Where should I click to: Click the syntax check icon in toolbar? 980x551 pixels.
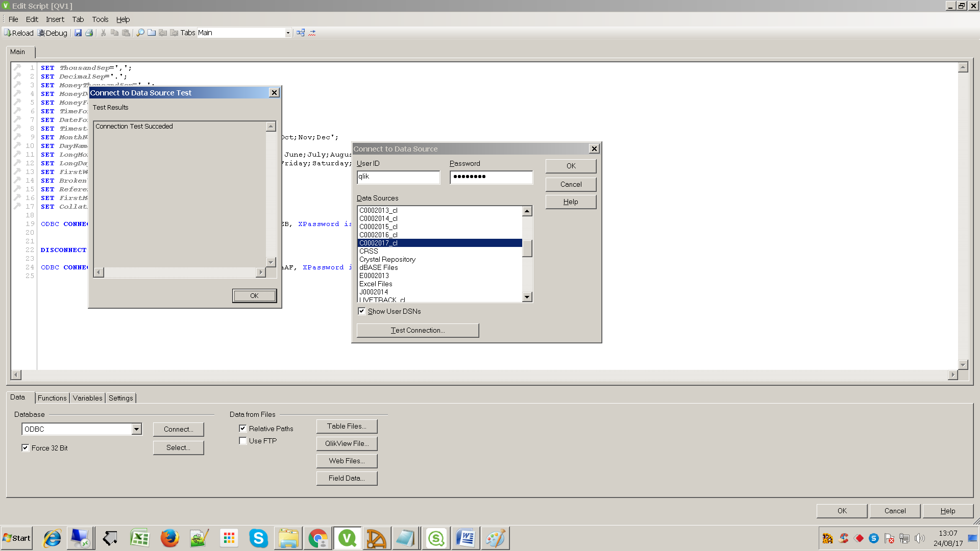click(312, 33)
